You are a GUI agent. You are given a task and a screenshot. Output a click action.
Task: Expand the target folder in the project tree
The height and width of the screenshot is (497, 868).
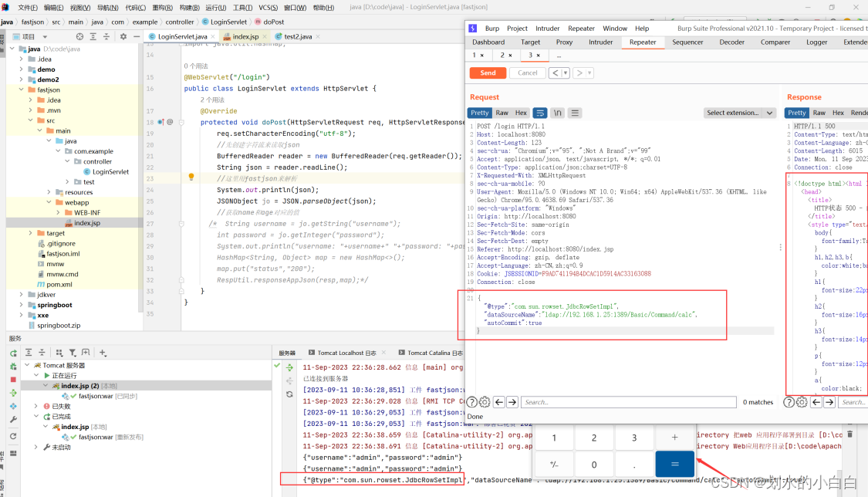click(x=30, y=233)
